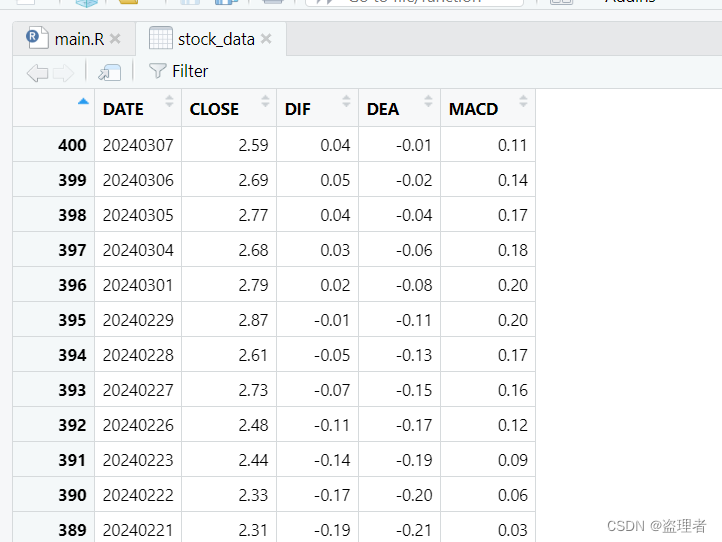The height and width of the screenshot is (542, 722).
Task: Switch to the main.R tab
Action: click(x=74, y=39)
